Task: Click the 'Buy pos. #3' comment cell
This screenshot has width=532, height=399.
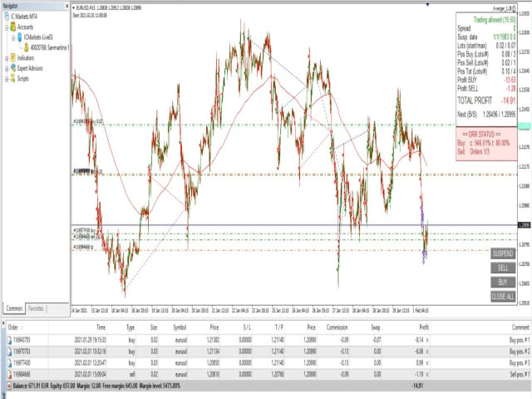Action: 520,362
